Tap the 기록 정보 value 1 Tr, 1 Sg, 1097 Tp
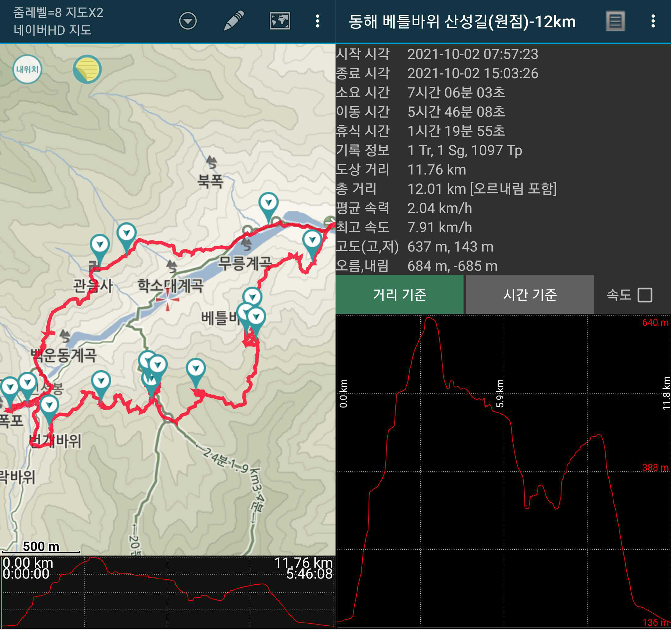This screenshot has height=630, width=672. (x=465, y=150)
